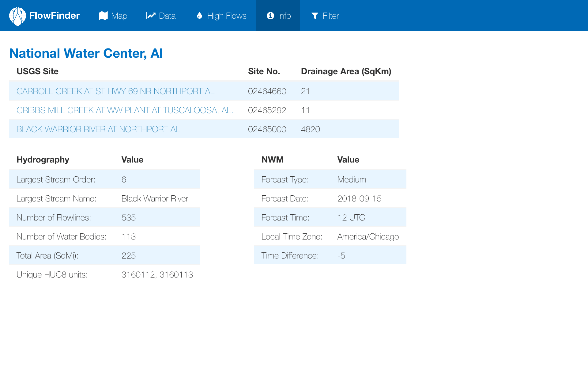This screenshot has width=588, height=368.
Task: Click time difference value -5
Action: (341, 255)
